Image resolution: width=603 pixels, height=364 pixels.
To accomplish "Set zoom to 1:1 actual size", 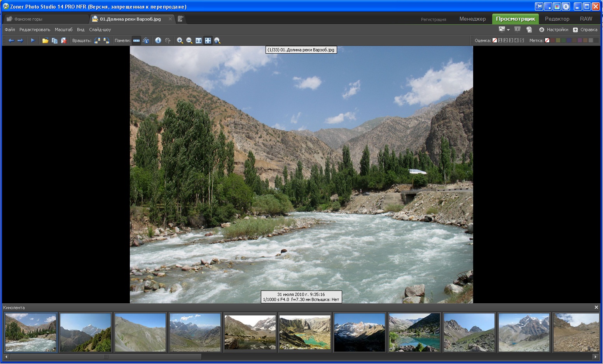I will (199, 40).
